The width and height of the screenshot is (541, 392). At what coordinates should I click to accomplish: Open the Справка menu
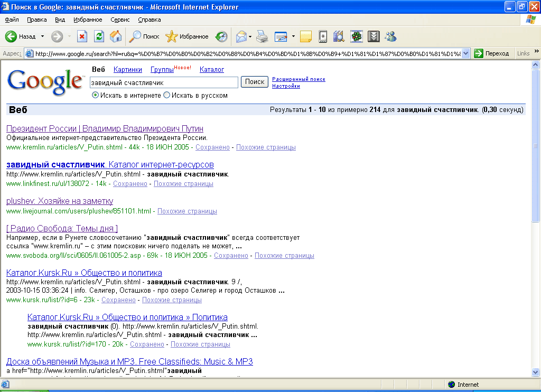click(x=150, y=20)
